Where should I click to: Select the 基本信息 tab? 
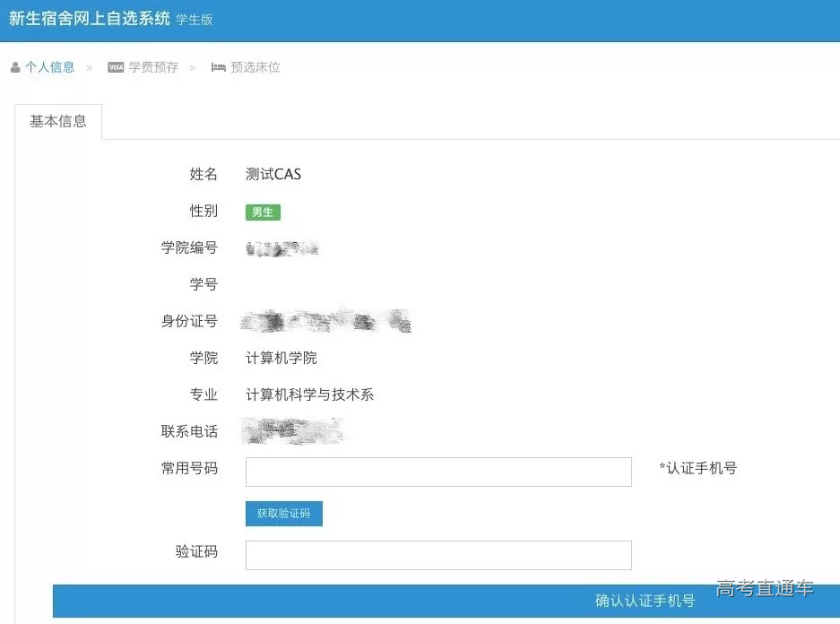pos(58,122)
